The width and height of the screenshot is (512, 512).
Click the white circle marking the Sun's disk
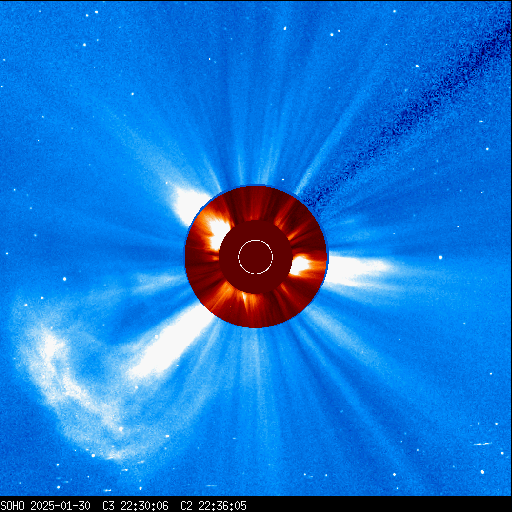(x=256, y=257)
